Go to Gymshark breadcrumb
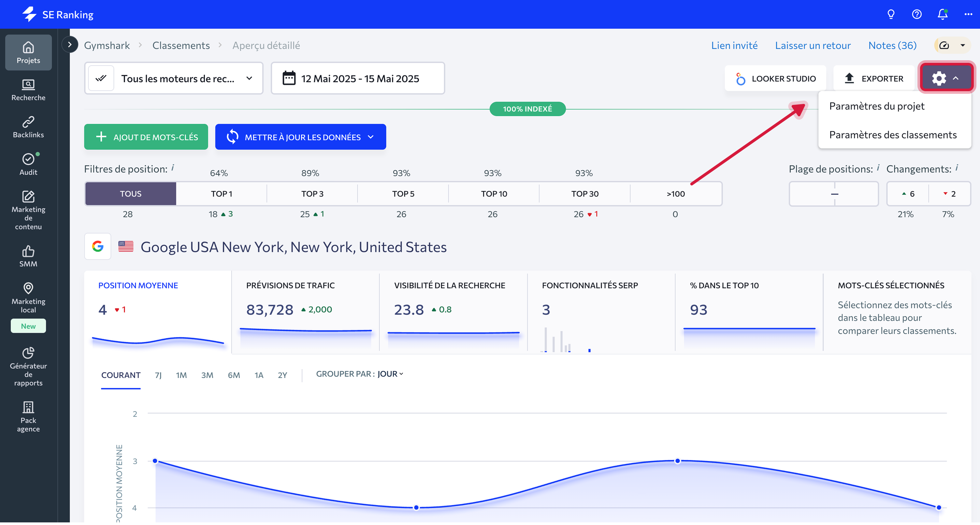Image resolution: width=980 pixels, height=525 pixels. click(107, 46)
